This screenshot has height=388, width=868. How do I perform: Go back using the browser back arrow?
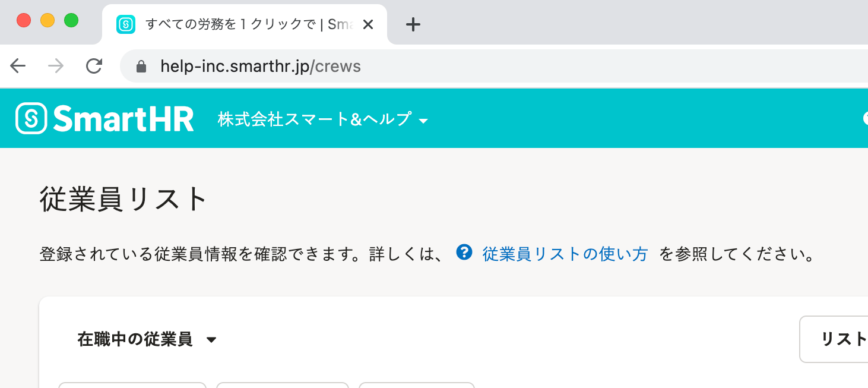pos(18,66)
